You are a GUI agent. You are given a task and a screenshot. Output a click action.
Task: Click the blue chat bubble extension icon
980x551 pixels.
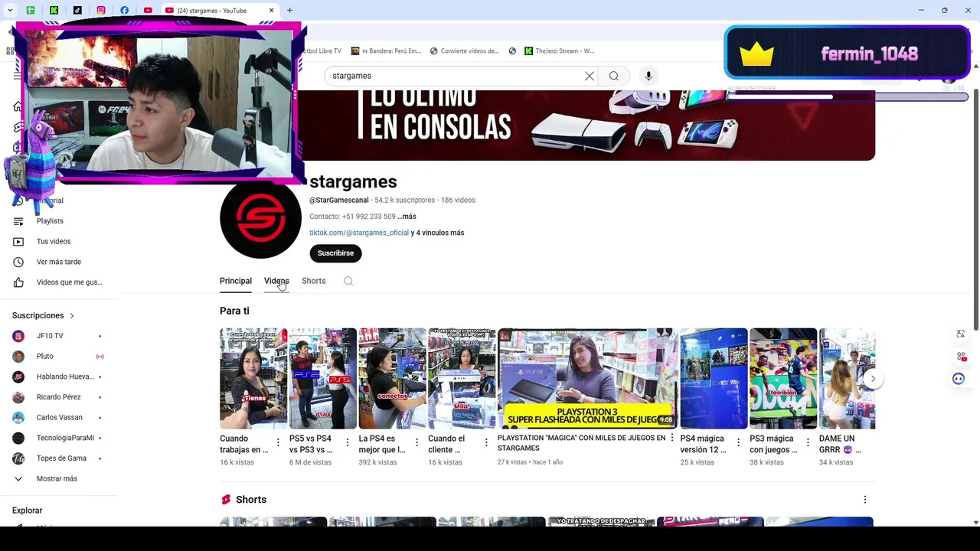coord(959,379)
